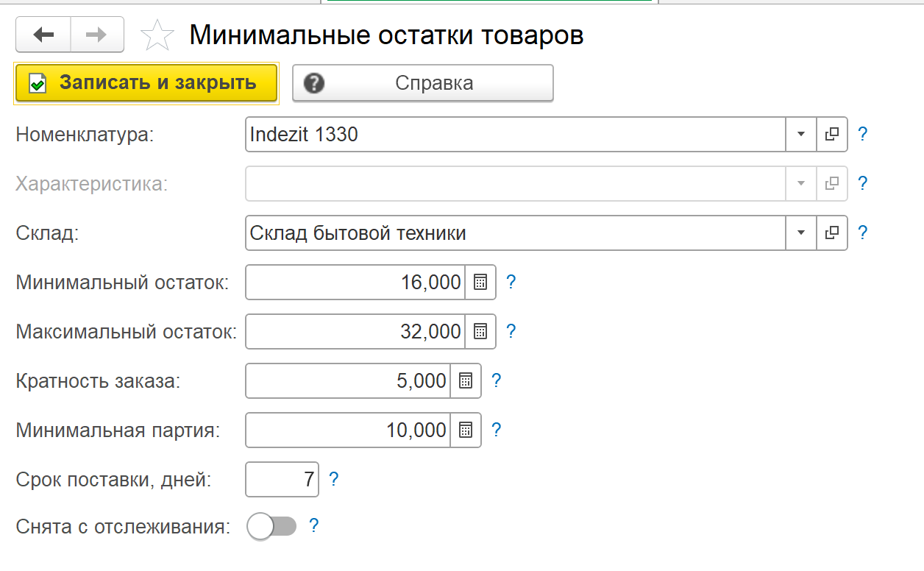
Task: Show help hint for Минимальная партия
Action: pyautogui.click(x=497, y=430)
